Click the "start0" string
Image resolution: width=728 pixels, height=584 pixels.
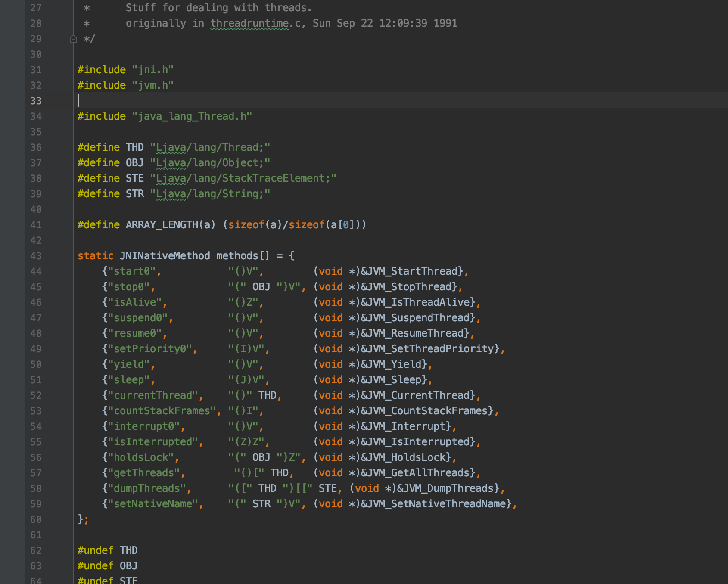pos(132,271)
